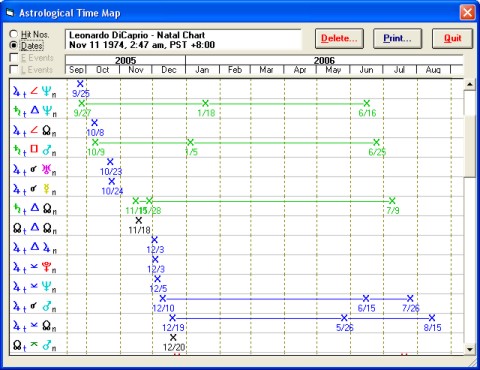This screenshot has height=370, width=480.
Task: Click the green 6/25 hit marker
Action: pyautogui.click(x=376, y=142)
